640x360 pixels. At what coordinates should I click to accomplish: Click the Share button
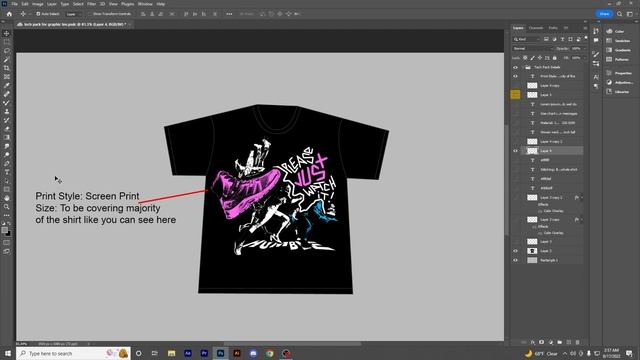pyautogui.click(x=604, y=14)
